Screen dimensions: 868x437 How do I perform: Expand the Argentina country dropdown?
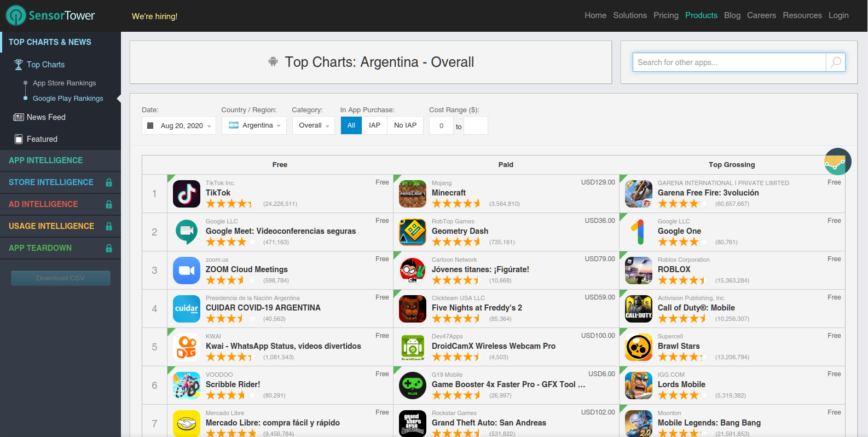pos(254,125)
